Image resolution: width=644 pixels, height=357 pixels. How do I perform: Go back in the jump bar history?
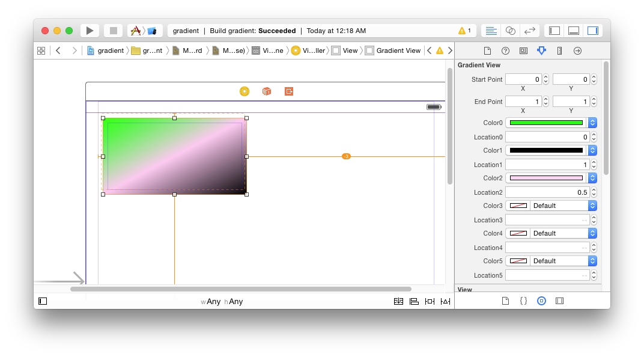tap(58, 50)
